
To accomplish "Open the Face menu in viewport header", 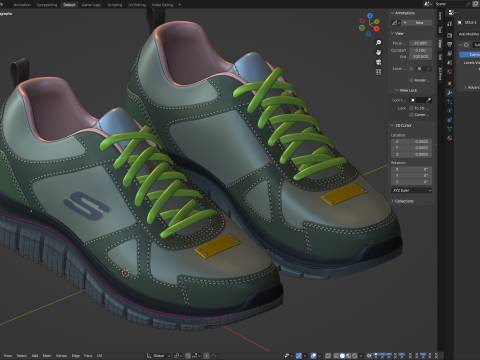I will click(x=88, y=356).
